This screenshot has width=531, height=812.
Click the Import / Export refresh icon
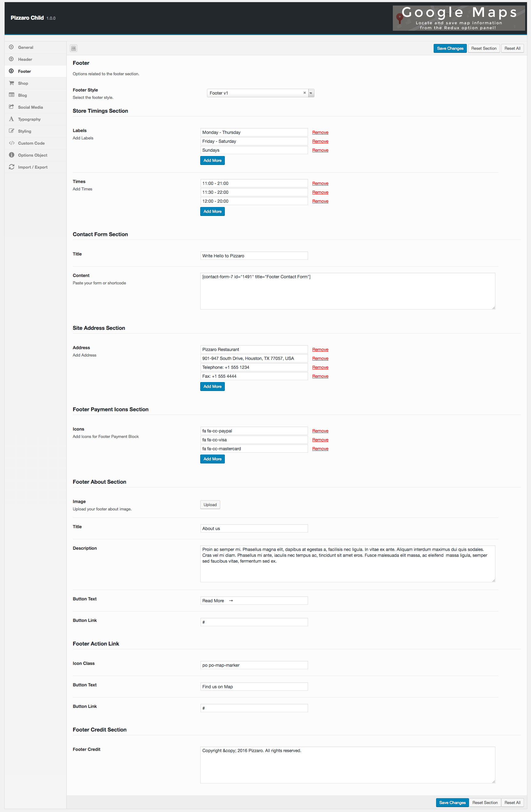pos(11,167)
